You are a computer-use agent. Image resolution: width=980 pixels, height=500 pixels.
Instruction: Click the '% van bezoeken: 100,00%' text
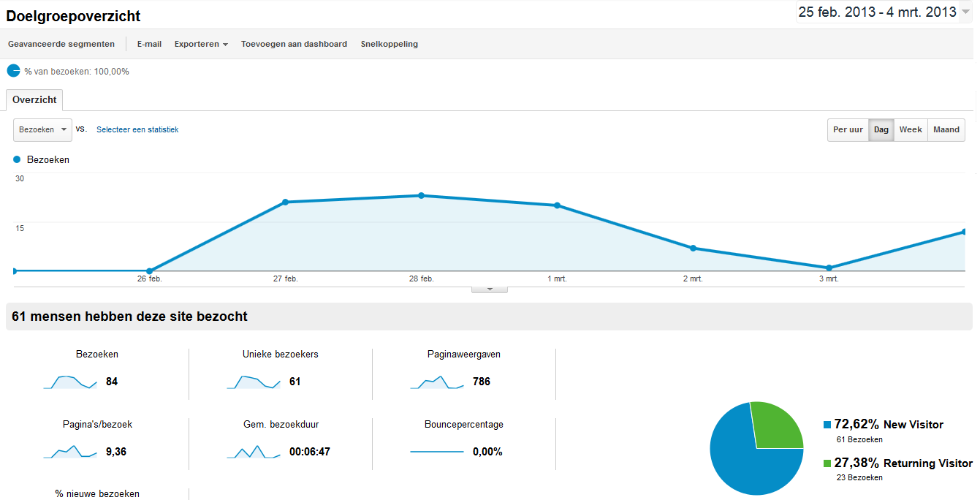coord(77,72)
